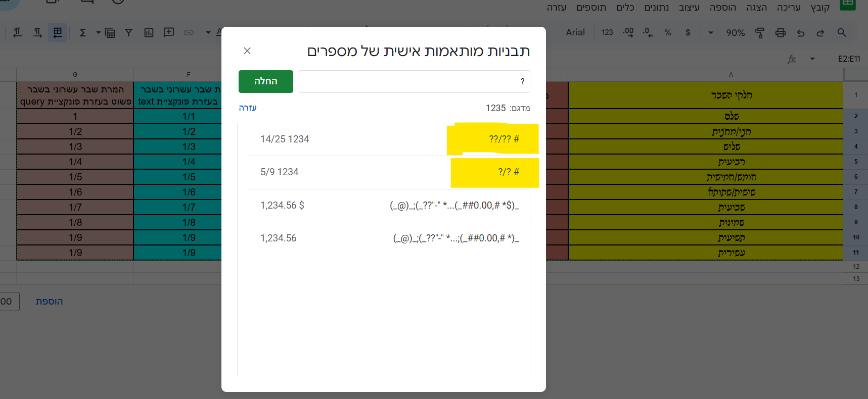Image resolution: width=868 pixels, height=399 pixels.
Task: Open the נתונים menu
Action: [x=656, y=8]
